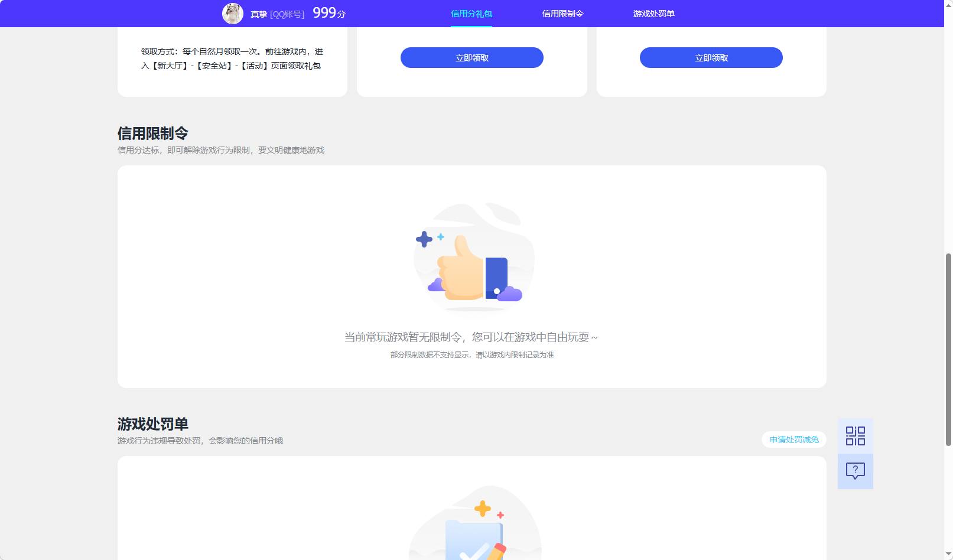The image size is (953, 560).
Task: Open the QR code panel
Action: pyautogui.click(x=855, y=435)
